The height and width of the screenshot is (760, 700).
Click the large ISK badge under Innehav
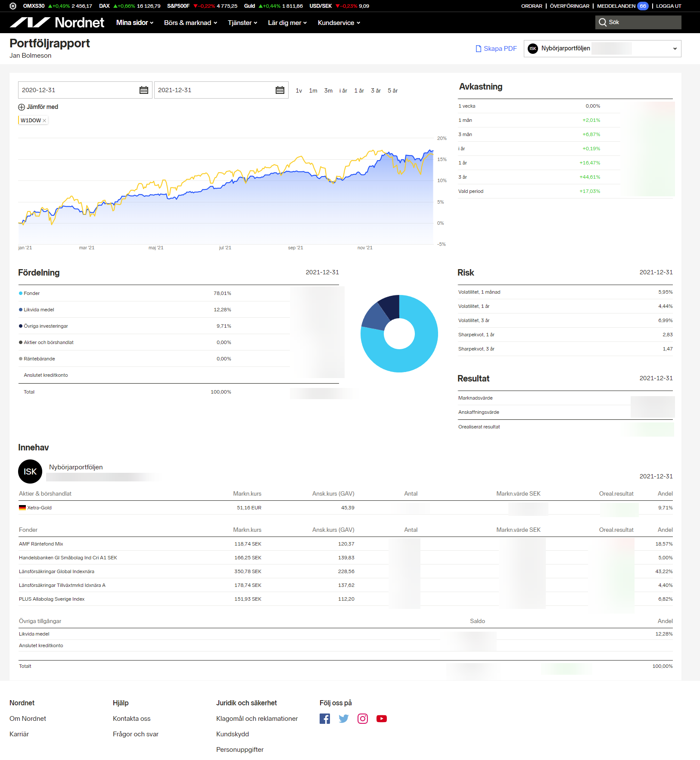click(x=30, y=472)
